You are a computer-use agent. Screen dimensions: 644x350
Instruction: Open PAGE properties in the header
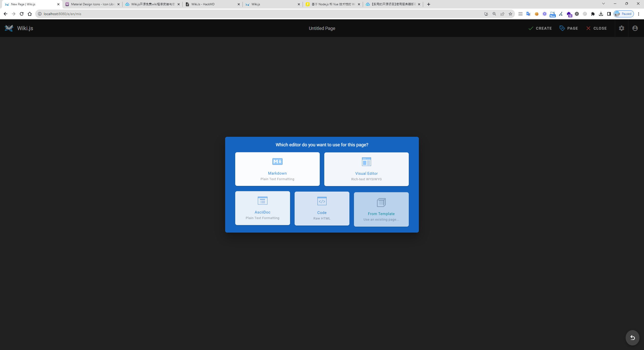pos(569,28)
